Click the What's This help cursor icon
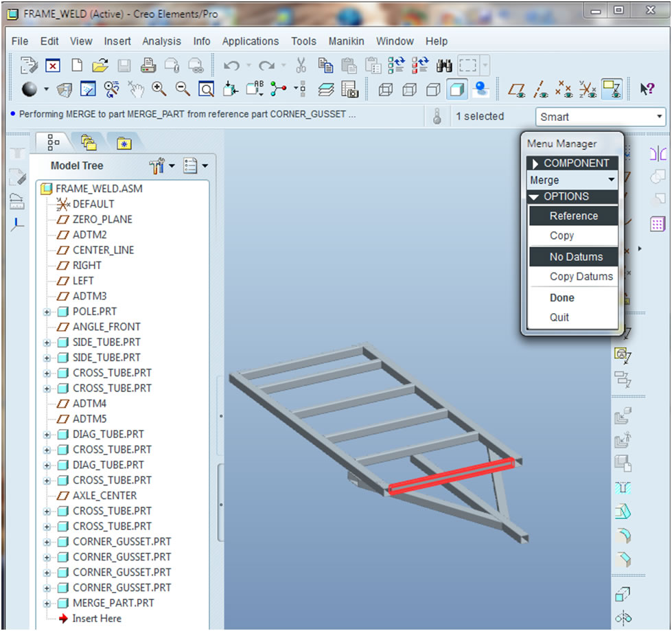 point(647,89)
